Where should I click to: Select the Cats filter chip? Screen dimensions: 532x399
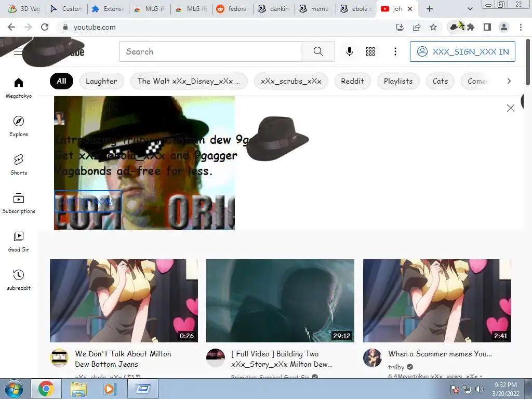coord(440,81)
